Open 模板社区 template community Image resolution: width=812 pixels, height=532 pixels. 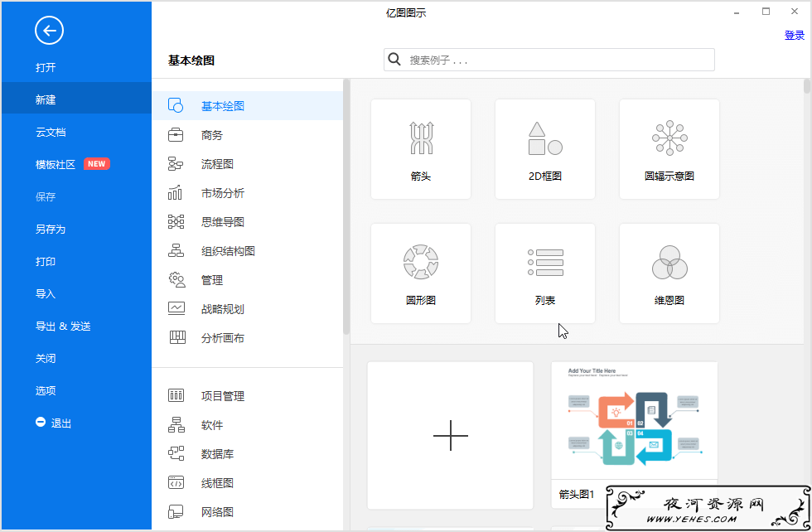coord(56,165)
